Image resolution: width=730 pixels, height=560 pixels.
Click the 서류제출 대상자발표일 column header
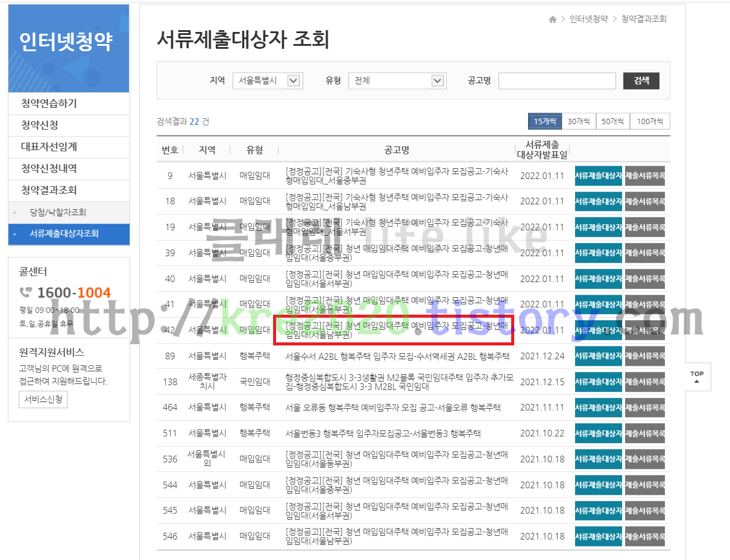pyautogui.click(x=542, y=149)
